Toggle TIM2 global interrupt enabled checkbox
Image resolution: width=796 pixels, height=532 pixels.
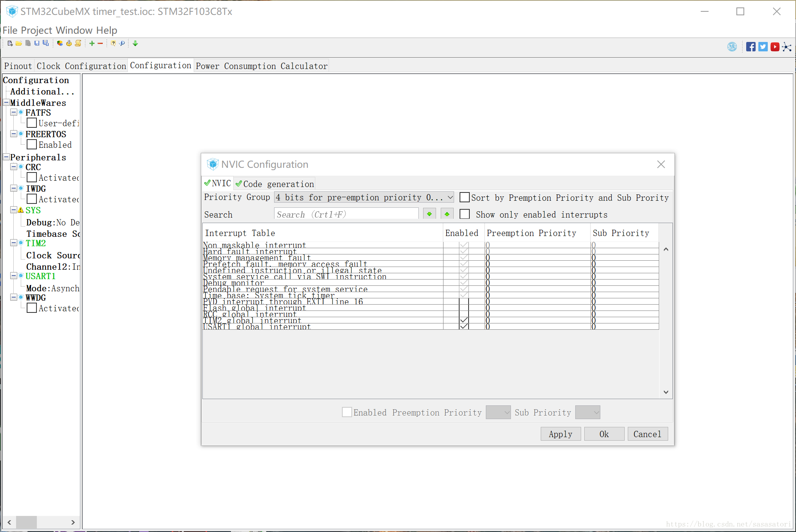point(464,320)
